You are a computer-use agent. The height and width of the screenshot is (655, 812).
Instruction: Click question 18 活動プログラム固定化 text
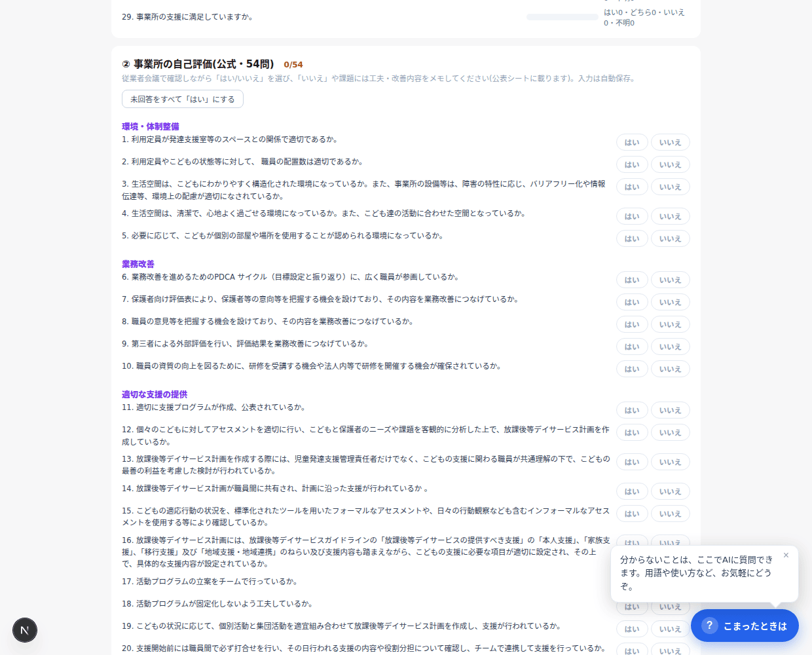coord(217,604)
